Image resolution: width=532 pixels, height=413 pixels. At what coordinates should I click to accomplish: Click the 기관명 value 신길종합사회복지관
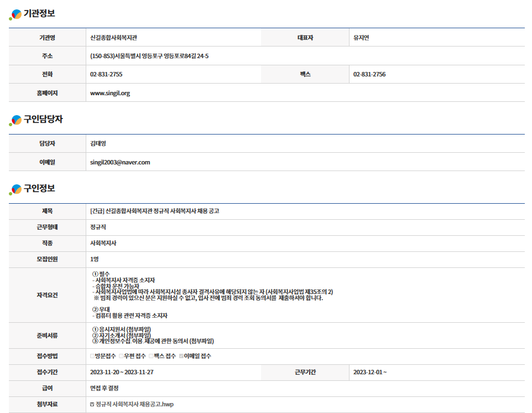point(113,38)
